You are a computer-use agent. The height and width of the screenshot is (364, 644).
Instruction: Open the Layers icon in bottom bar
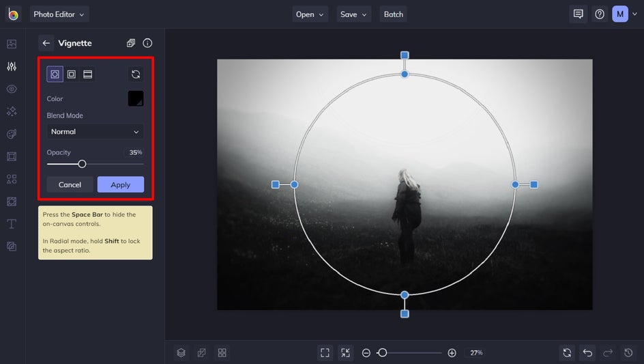click(x=181, y=352)
